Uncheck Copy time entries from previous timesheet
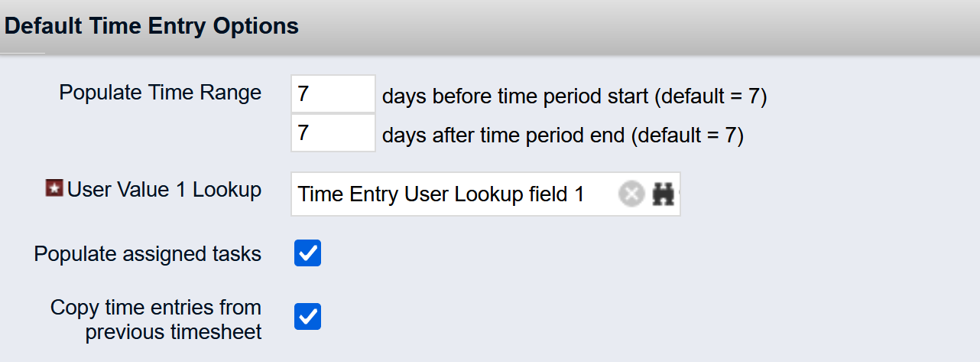The height and width of the screenshot is (362, 980). pos(307,316)
